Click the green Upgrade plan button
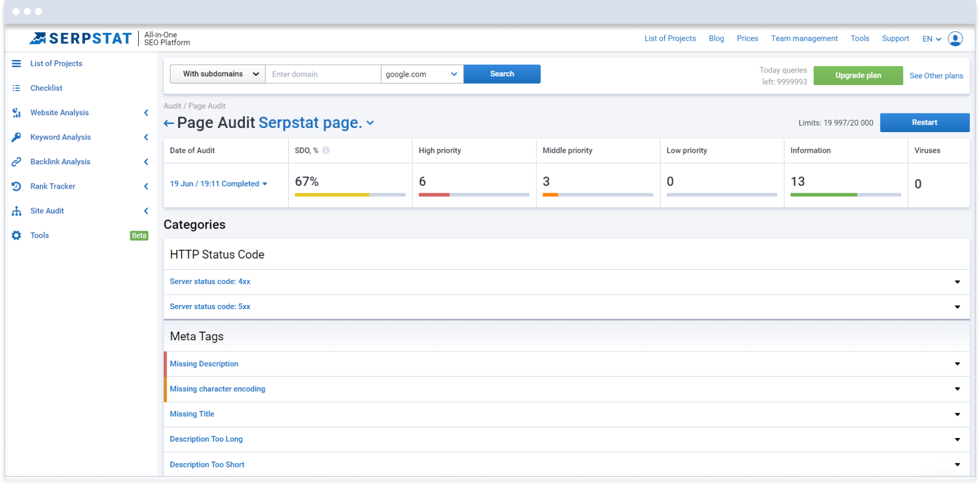 (858, 76)
